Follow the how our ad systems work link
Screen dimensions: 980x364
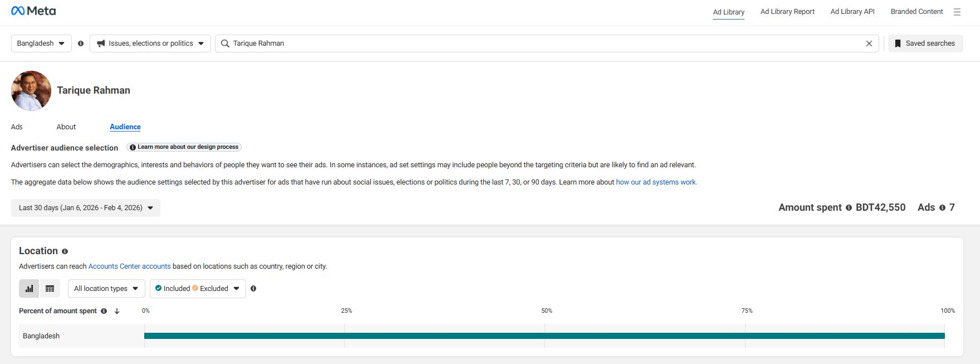click(656, 182)
